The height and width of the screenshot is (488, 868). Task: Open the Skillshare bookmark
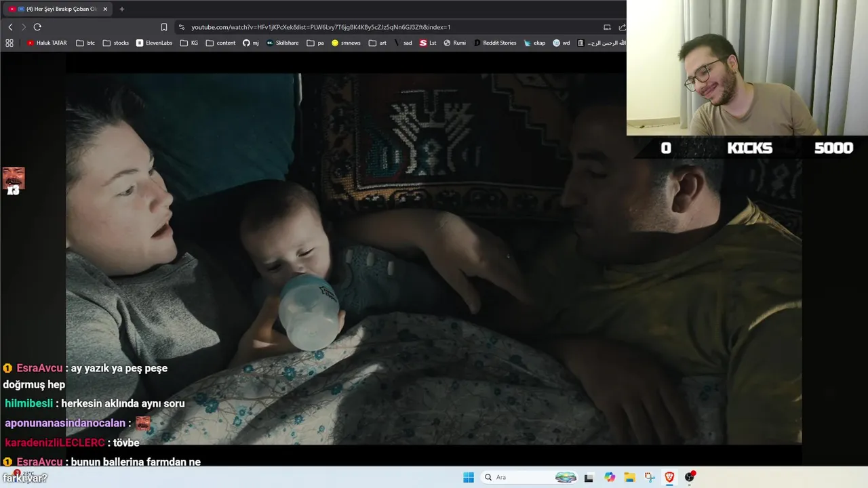tap(283, 43)
